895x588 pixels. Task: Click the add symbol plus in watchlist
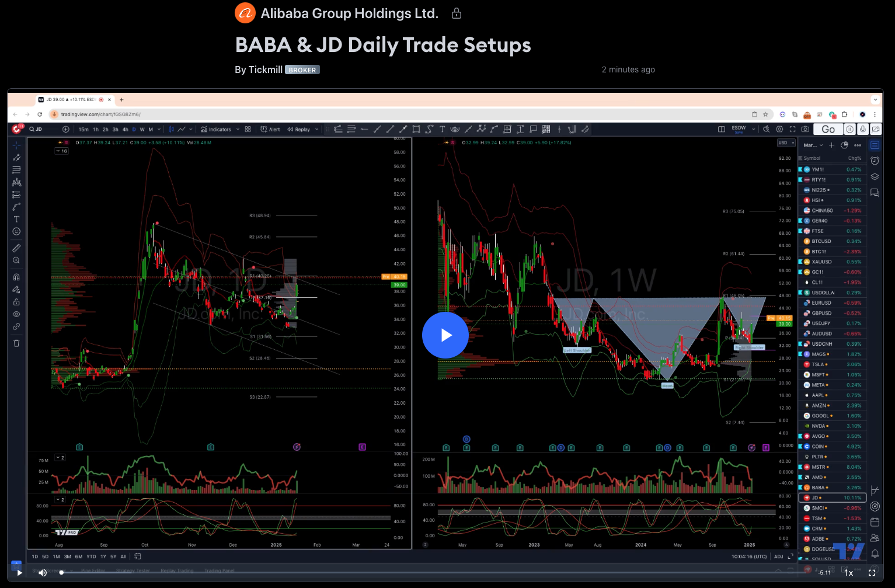click(x=831, y=145)
